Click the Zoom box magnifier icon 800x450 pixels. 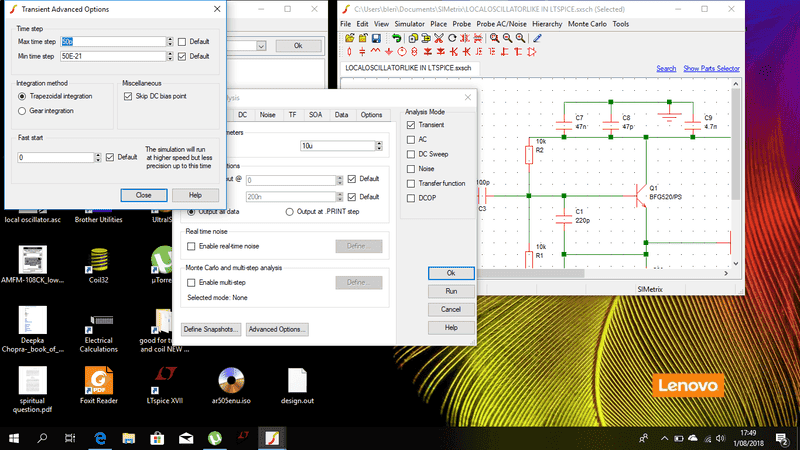click(494, 38)
